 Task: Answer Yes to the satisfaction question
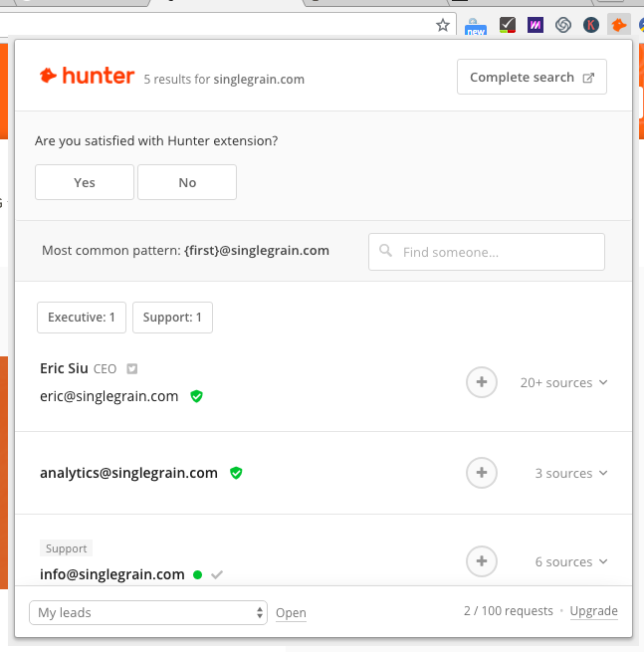point(85,182)
